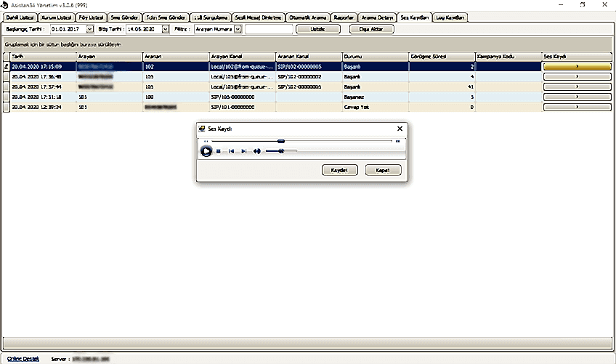Stop the audio playback

(218, 151)
